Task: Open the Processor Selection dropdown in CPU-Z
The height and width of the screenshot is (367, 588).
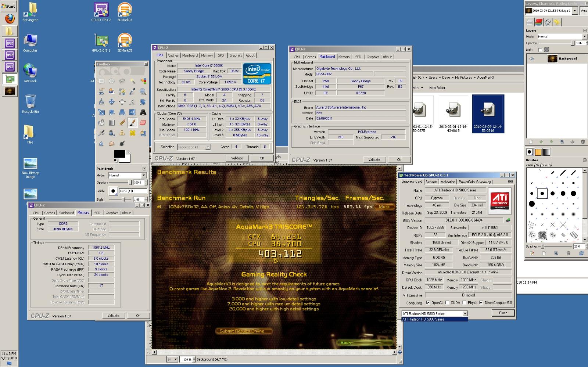Action: pos(194,147)
